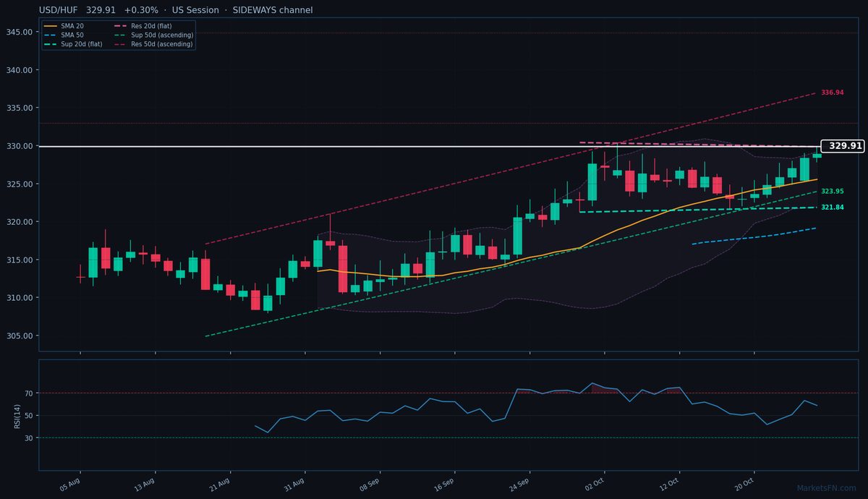This screenshot has height=499, width=868.
Task: Select the 310.00 price axis label
Action: pyautogui.click(x=19, y=298)
